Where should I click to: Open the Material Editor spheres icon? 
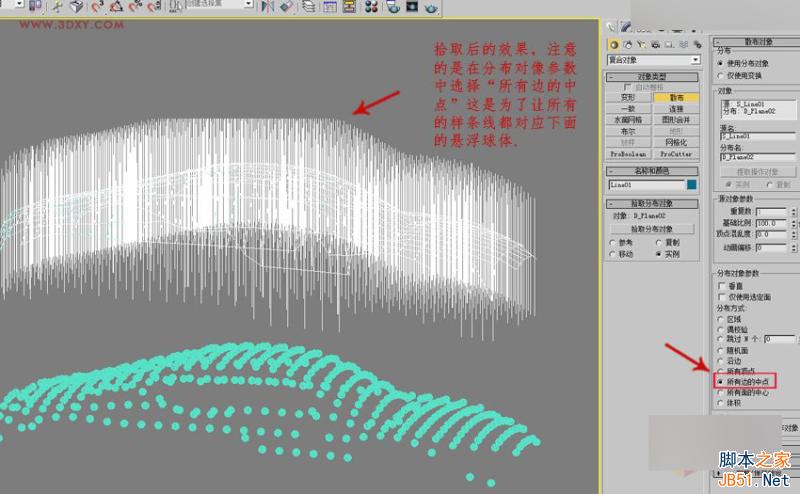point(371,6)
